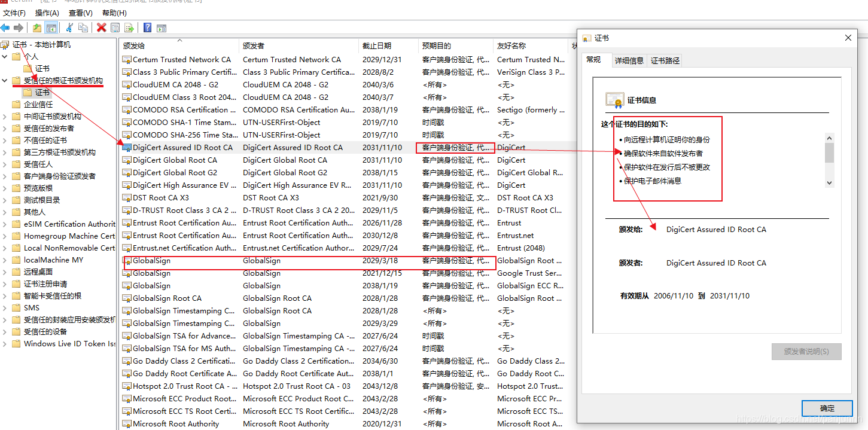Image resolution: width=868 pixels, height=430 pixels.
Task: Toggle the show/hide action pane icon
Action: click(162, 28)
